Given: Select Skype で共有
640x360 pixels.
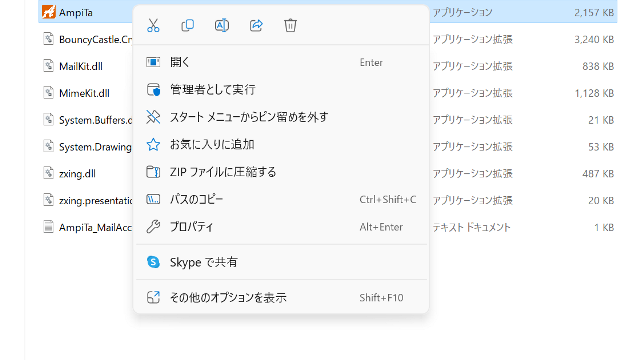Looking at the screenshot, I should coord(281,262).
